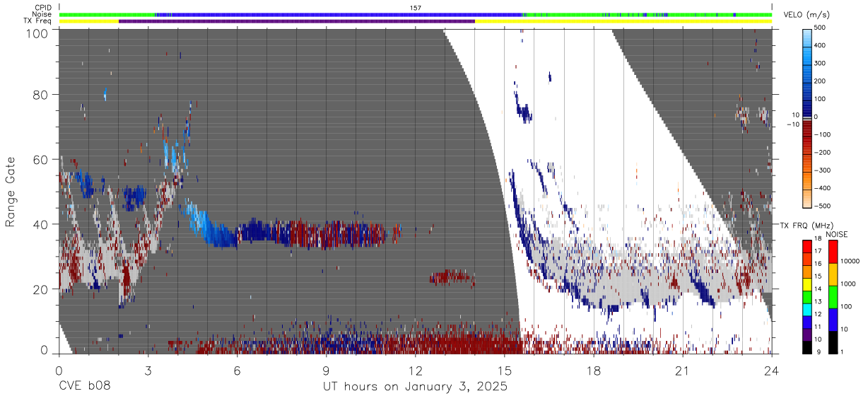
Task: Click the noise color scale bar
Action: point(833,297)
